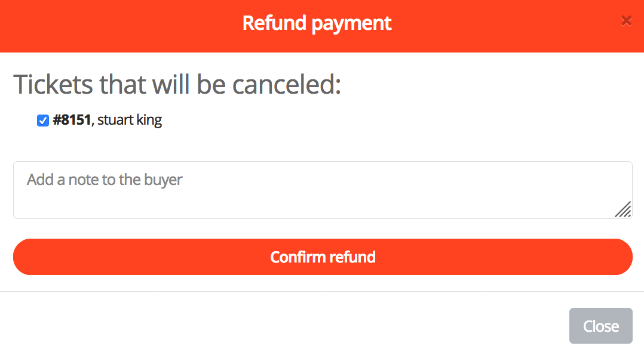This screenshot has height=358, width=644.
Task: Dismiss the dialog with the header X icon
Action: click(626, 21)
